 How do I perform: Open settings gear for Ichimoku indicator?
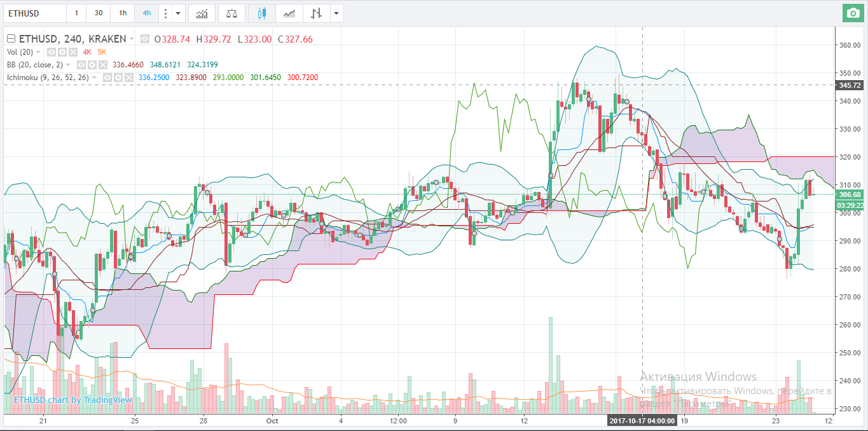119,78
